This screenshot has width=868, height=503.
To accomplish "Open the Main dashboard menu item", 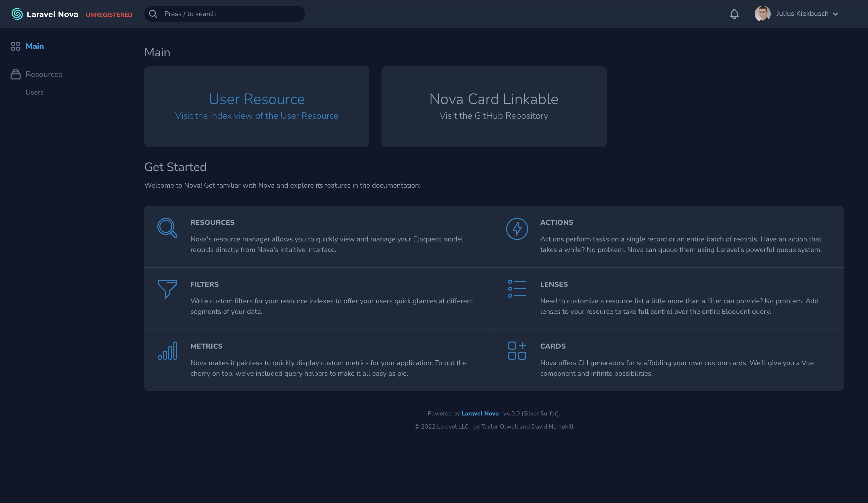I will coord(35,46).
